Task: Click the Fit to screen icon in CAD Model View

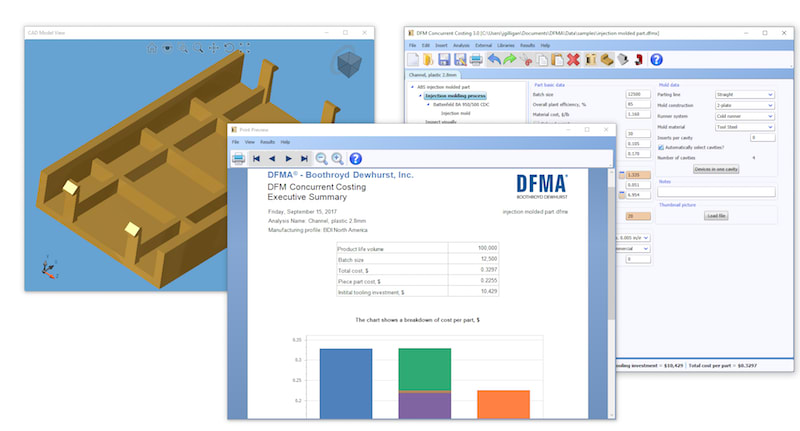Action: [244, 48]
